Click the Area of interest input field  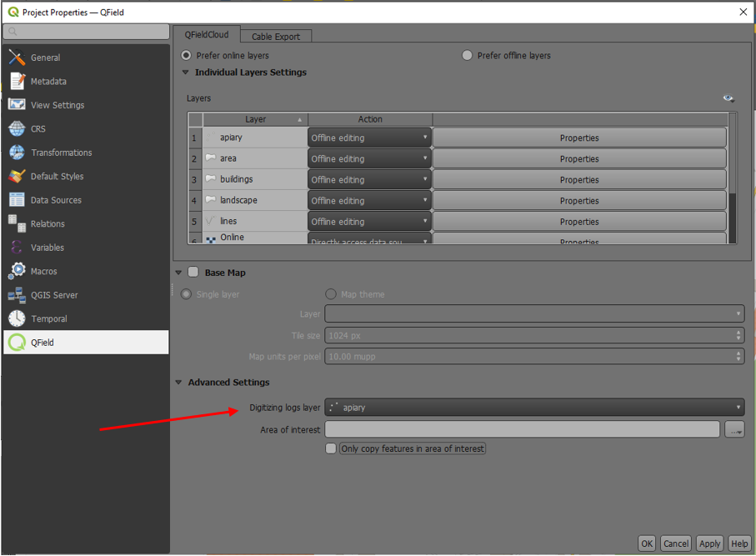(522, 429)
